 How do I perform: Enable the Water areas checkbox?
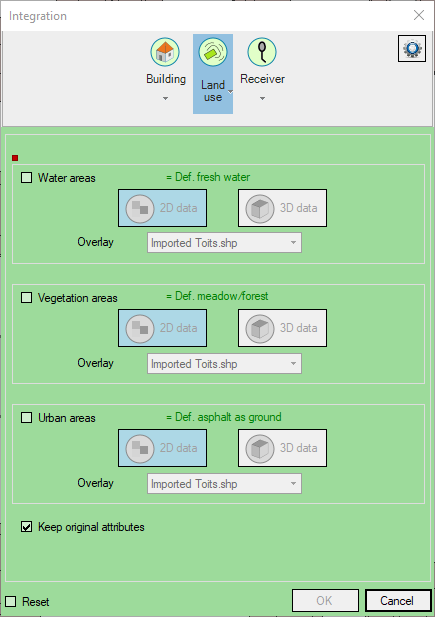click(x=26, y=177)
